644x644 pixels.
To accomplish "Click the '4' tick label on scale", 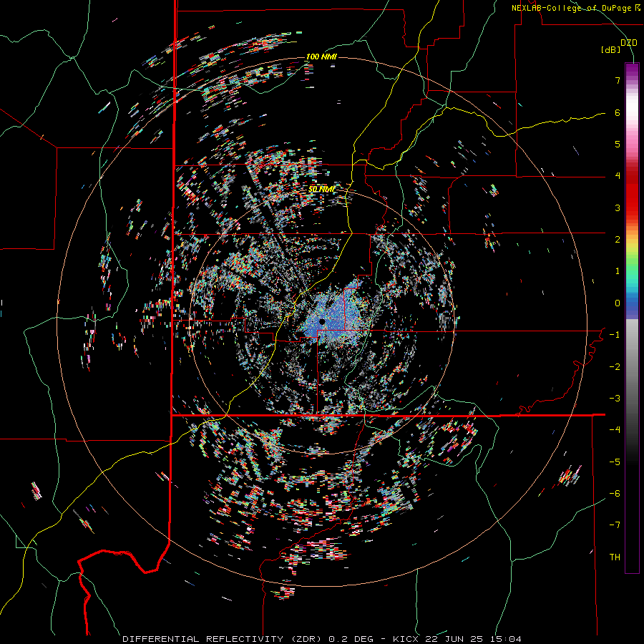I will tap(618, 176).
